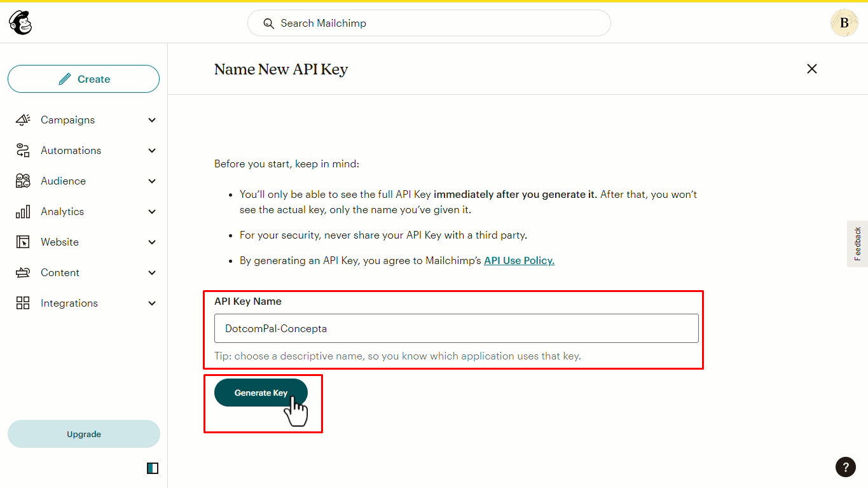
Task: Click the 'Tip: choose a descriptive name' hint
Action: pos(397,356)
